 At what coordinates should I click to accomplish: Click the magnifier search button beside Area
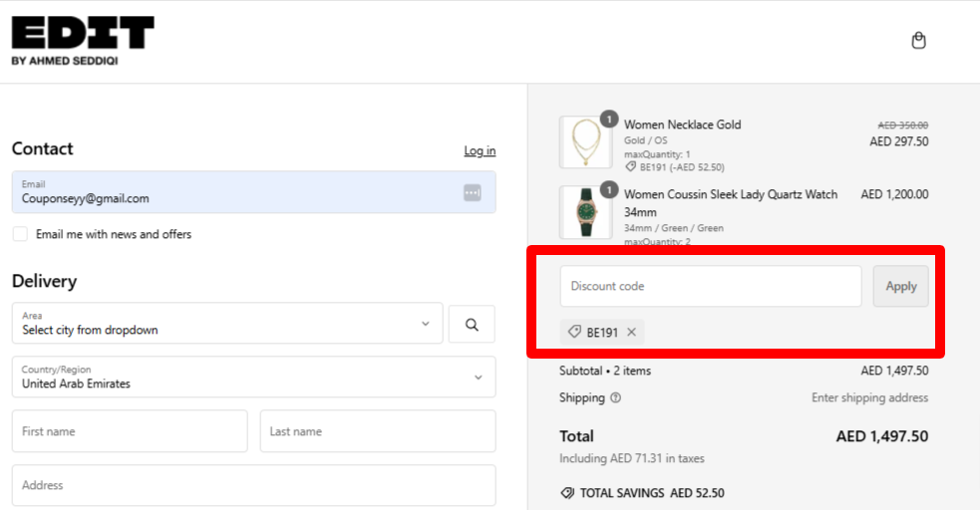pos(472,324)
